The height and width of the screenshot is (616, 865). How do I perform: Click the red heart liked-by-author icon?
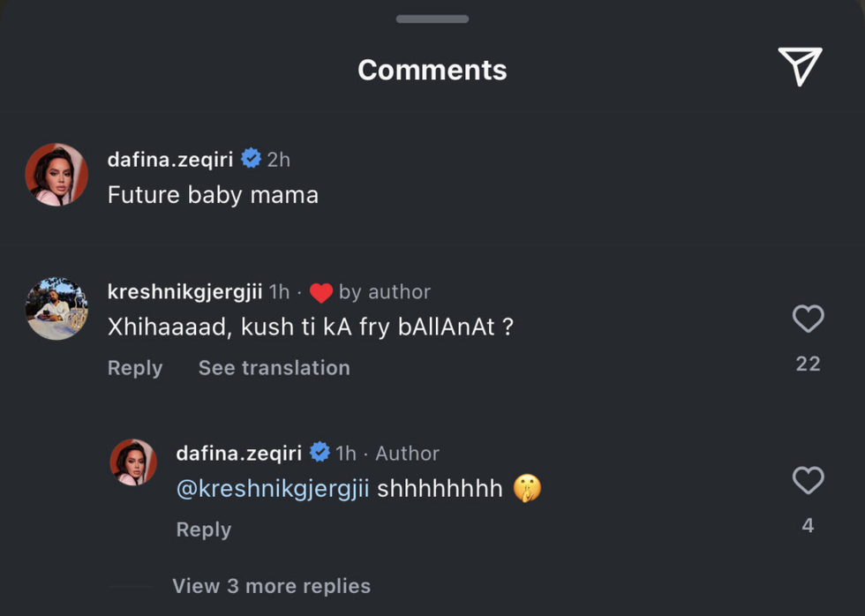click(321, 292)
